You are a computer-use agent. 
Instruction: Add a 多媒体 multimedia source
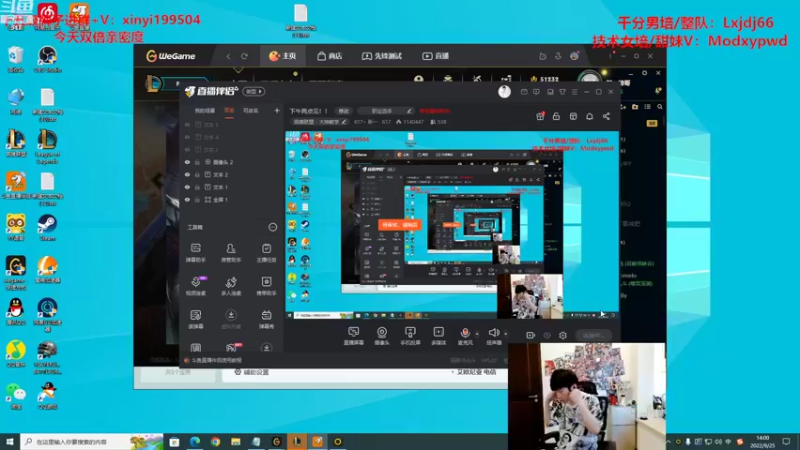coord(438,336)
